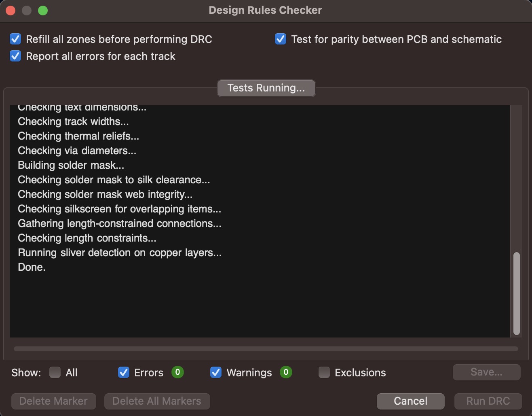The height and width of the screenshot is (416, 532).
Task: Click 'Checking thermal reliefs...' log line
Action: click(78, 136)
